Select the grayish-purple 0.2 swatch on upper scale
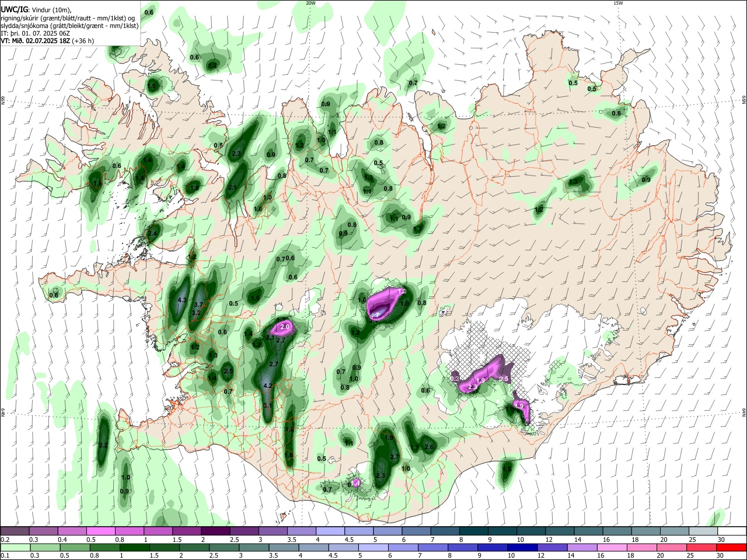 [x=15, y=531]
